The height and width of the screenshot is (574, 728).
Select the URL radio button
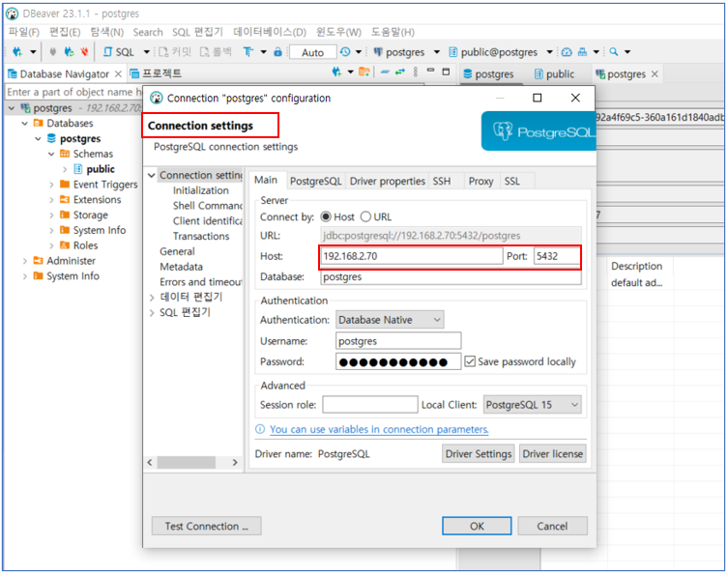point(365,216)
